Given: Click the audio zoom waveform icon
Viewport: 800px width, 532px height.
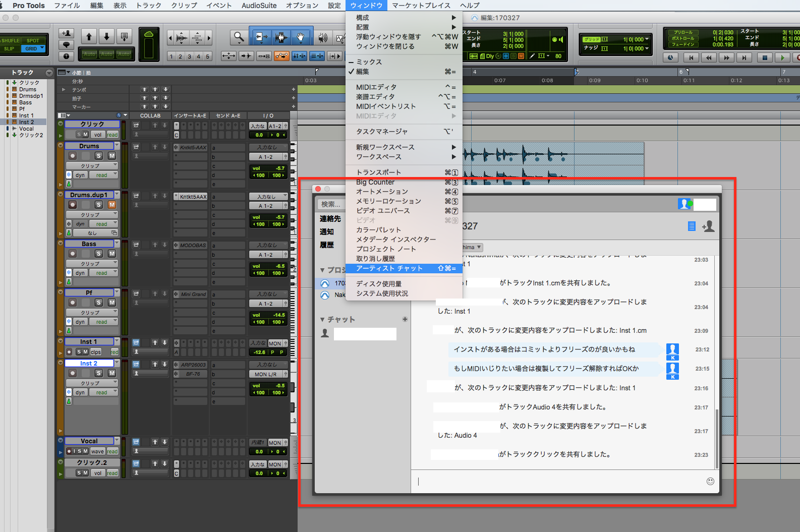Looking at the screenshot, I should 182,38.
